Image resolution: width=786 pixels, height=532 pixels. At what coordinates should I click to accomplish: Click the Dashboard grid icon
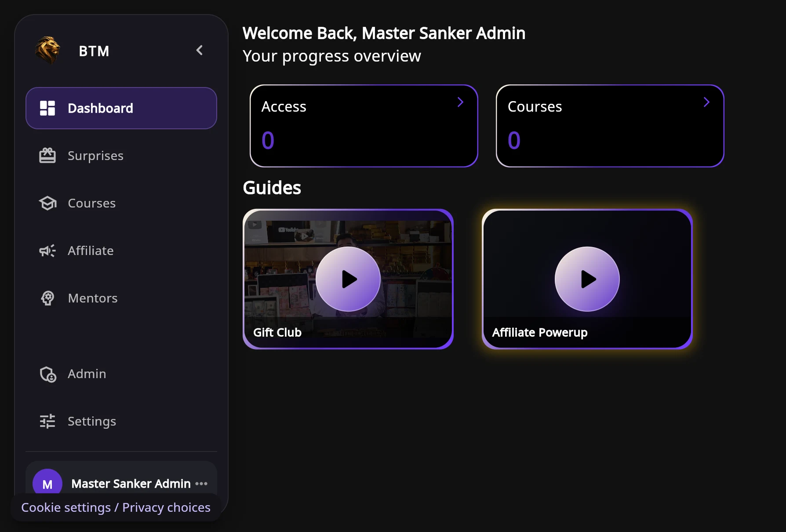click(x=47, y=108)
